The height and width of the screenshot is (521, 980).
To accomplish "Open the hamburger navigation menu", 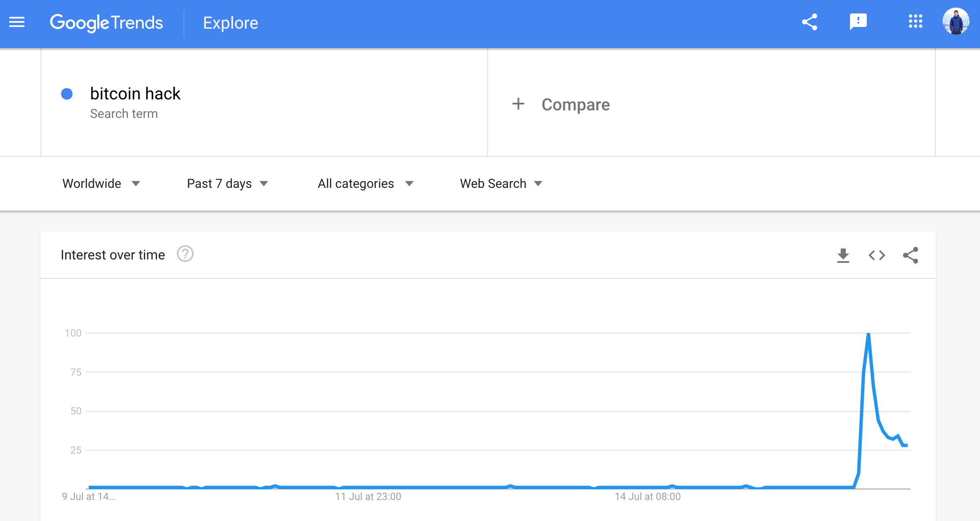I will pos(17,22).
